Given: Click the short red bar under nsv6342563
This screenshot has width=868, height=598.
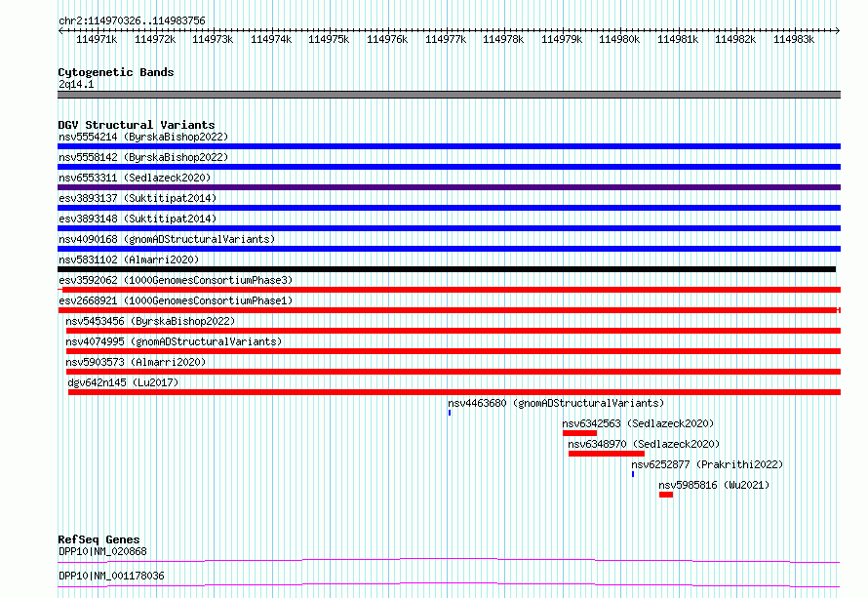Looking at the screenshot, I should click(x=579, y=433).
